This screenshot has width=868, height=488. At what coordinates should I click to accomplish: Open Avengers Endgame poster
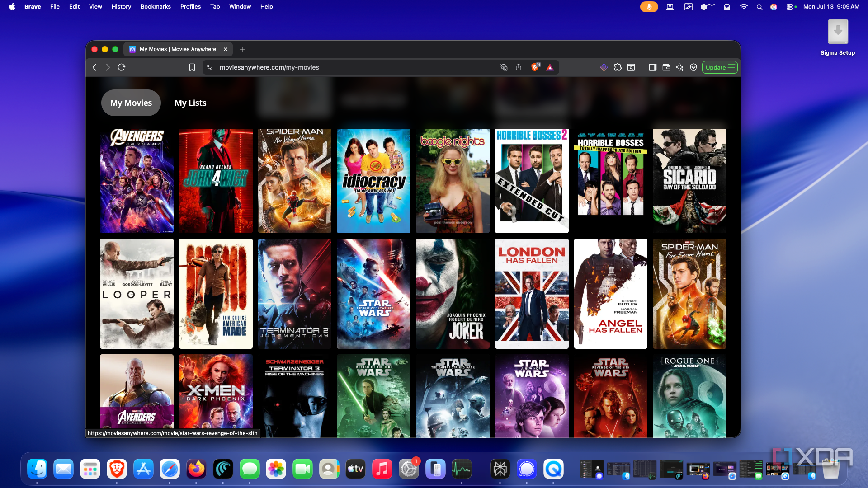tap(137, 181)
